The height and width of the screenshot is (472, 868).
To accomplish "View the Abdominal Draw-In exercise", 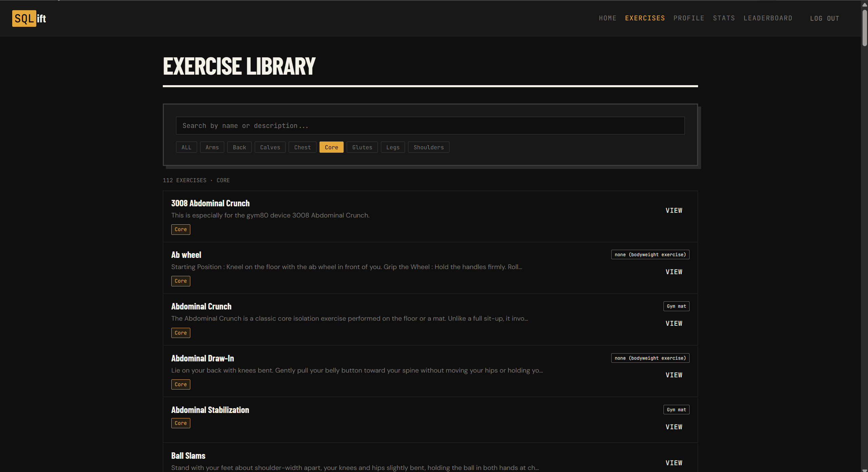I will coord(674,375).
